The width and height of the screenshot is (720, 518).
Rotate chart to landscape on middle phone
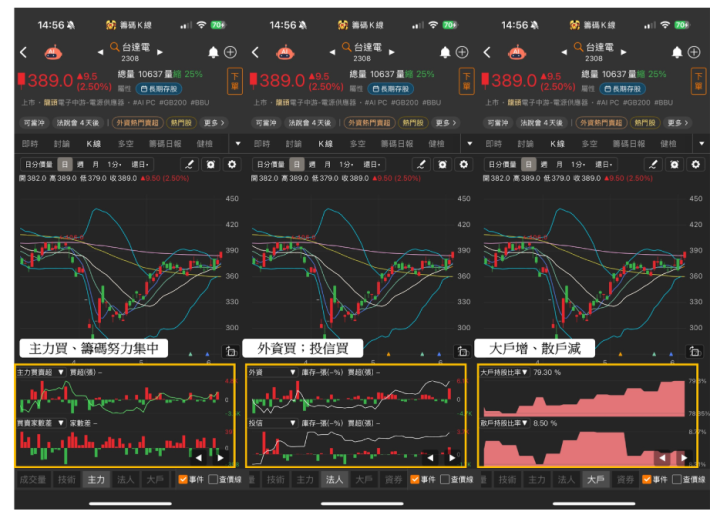[462, 351]
